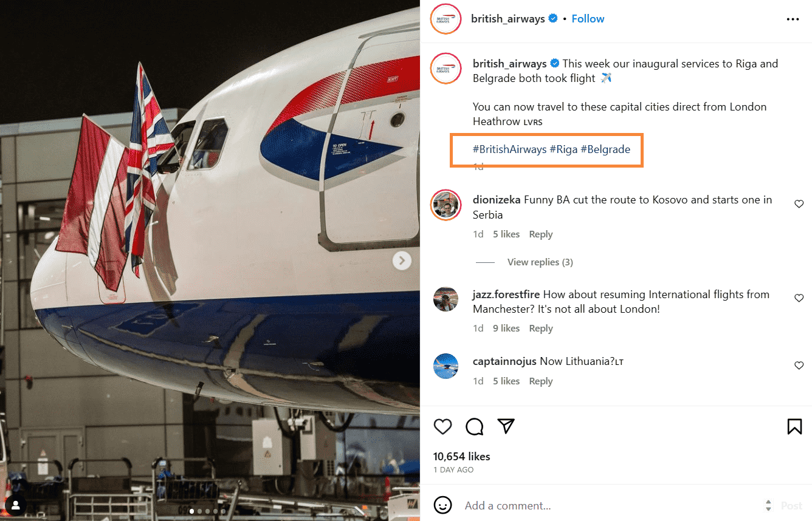Expand replies under dionizeka's comment
The height and width of the screenshot is (521, 812).
pyautogui.click(x=540, y=262)
